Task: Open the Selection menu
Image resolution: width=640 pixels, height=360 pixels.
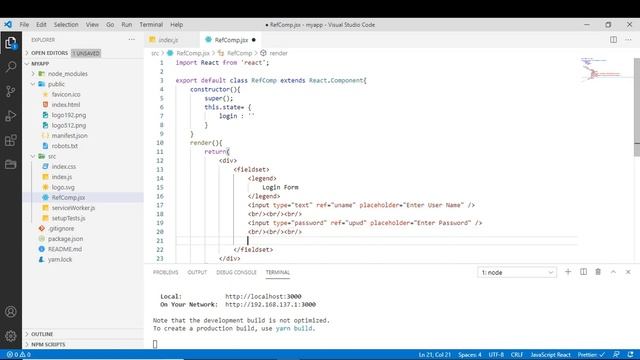Action: pos(66,24)
